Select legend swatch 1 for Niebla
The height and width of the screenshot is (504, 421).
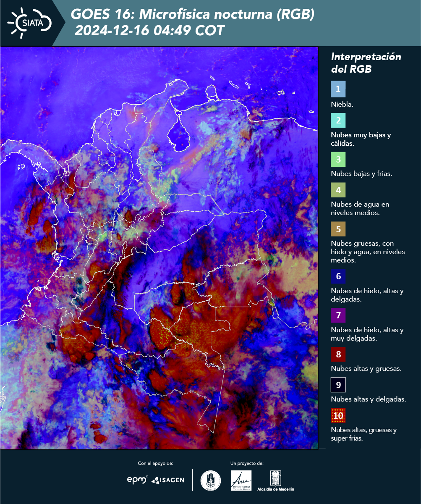(x=338, y=89)
